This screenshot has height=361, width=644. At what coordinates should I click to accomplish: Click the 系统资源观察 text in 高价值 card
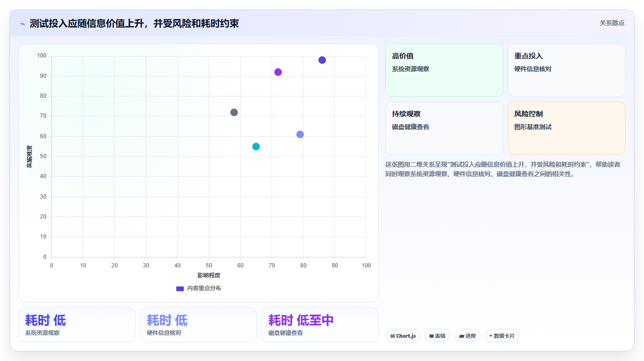point(410,69)
